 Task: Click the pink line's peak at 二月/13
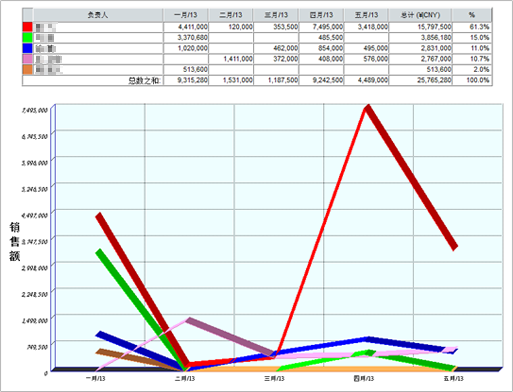pos(189,320)
